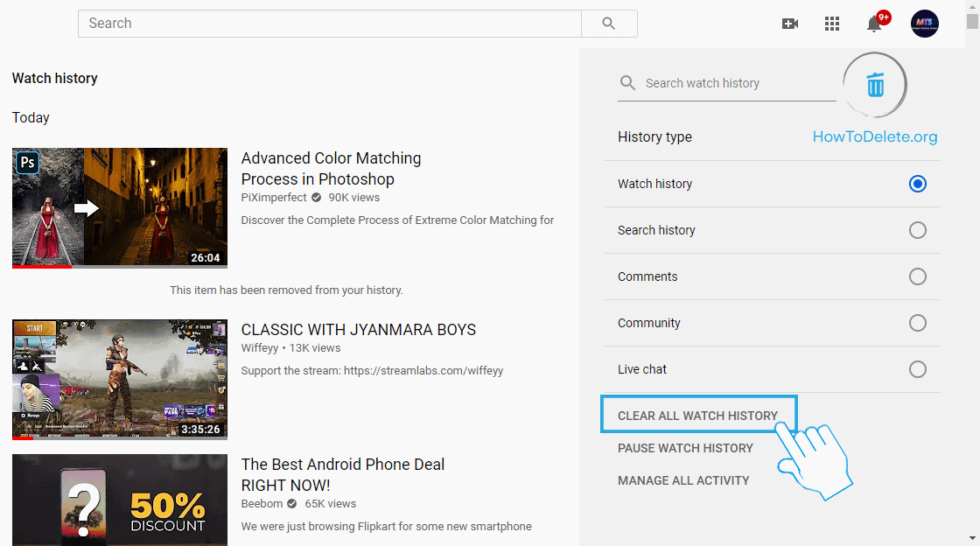Open CLASSIC WITH JYANMARA BOYS video title
The height and width of the screenshot is (546, 980).
coord(359,330)
